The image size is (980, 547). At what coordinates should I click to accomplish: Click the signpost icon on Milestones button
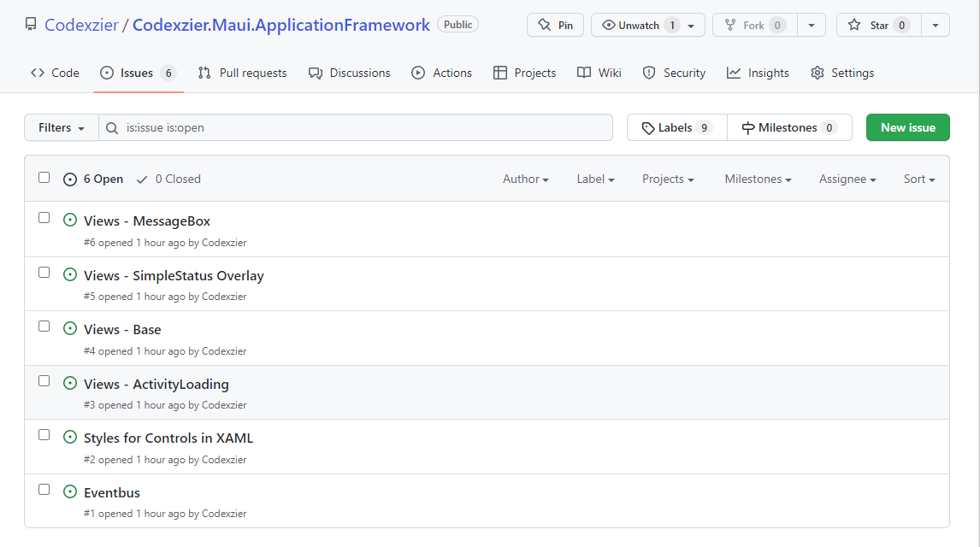tap(747, 128)
